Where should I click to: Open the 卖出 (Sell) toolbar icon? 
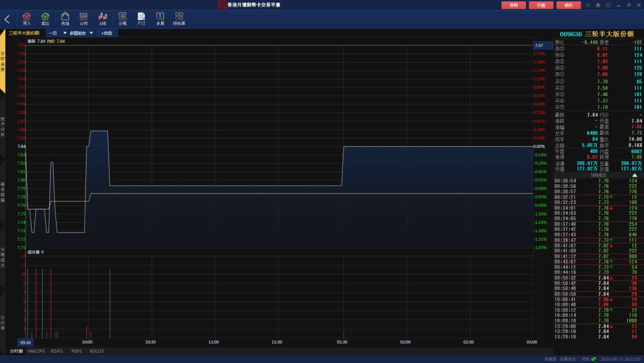coord(45,19)
